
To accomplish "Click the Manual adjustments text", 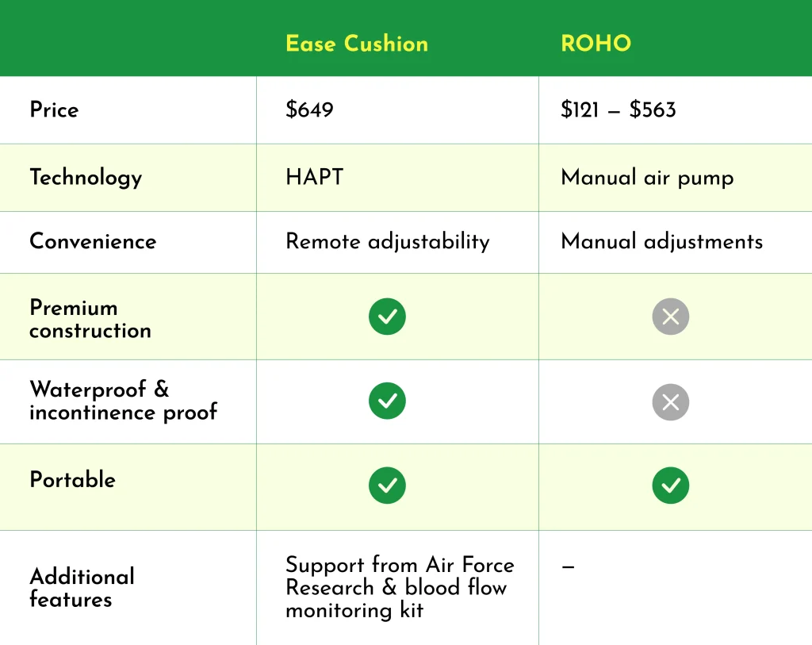I will (x=661, y=241).
